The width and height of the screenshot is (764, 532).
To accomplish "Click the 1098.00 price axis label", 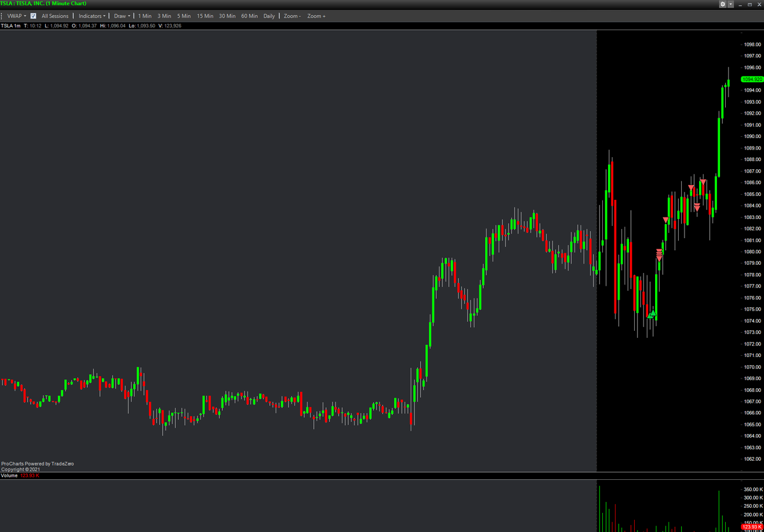I will pyautogui.click(x=753, y=45).
